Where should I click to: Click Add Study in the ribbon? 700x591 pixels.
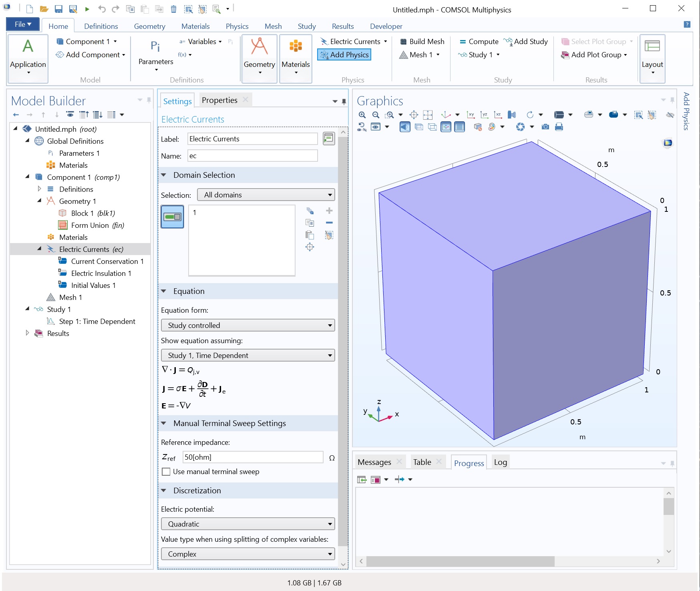[526, 42]
